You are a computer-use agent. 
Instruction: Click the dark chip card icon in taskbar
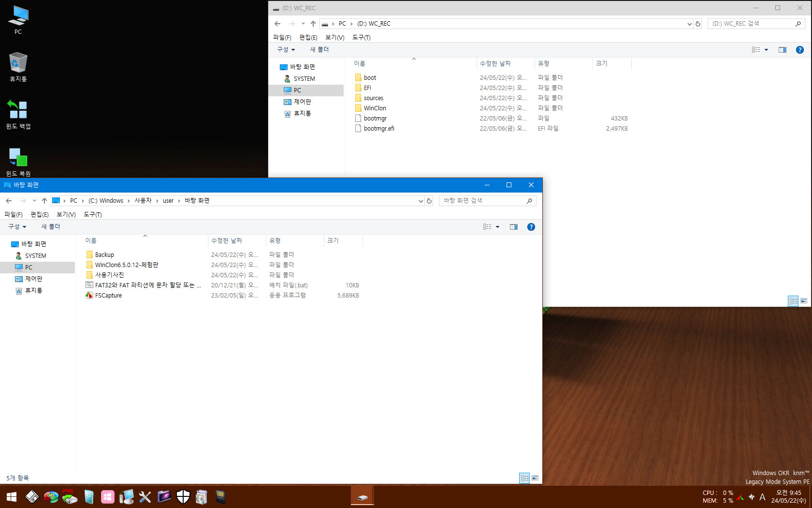tap(220, 497)
